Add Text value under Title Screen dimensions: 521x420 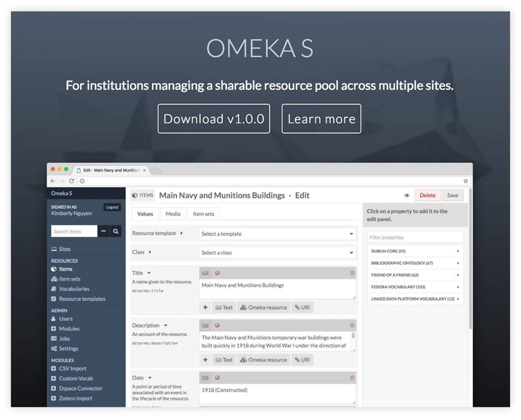[224, 307]
